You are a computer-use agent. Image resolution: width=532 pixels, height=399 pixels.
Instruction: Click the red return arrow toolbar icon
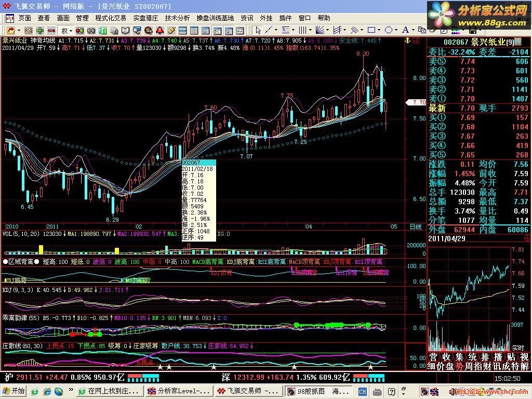11,31
